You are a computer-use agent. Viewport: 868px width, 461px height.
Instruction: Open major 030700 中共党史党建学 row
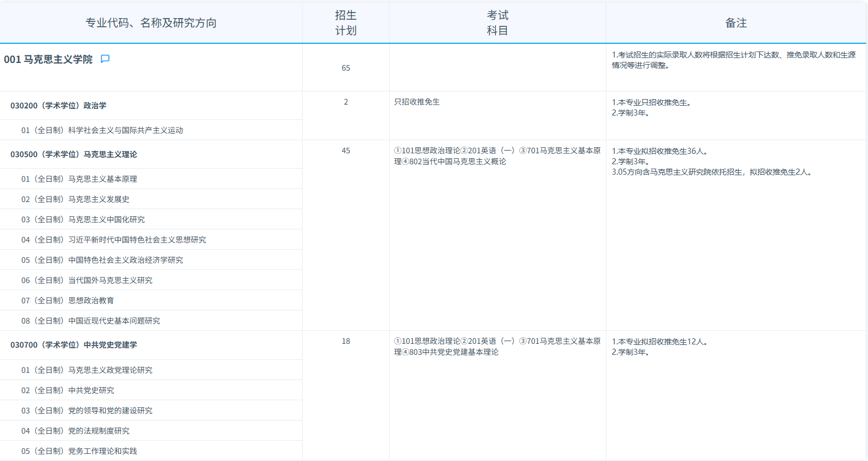[x=74, y=345]
